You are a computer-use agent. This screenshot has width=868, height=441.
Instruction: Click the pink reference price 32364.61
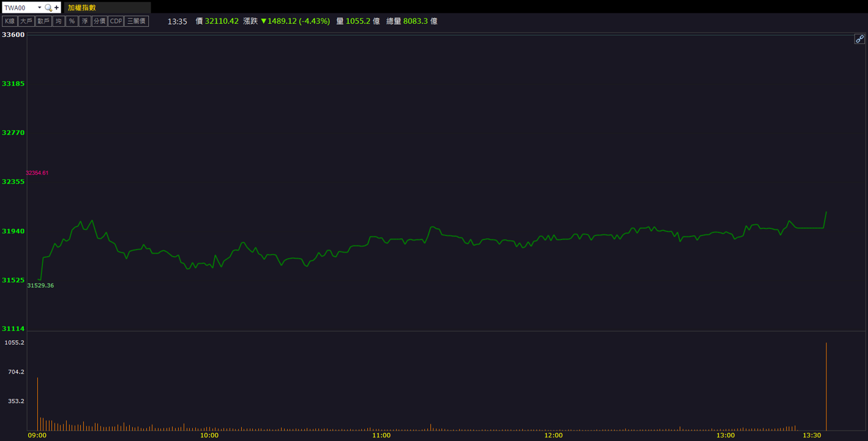37,173
